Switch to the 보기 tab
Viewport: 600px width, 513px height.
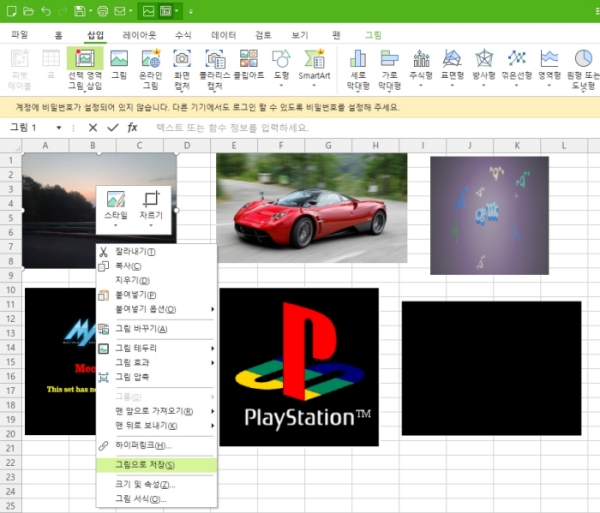[300, 35]
